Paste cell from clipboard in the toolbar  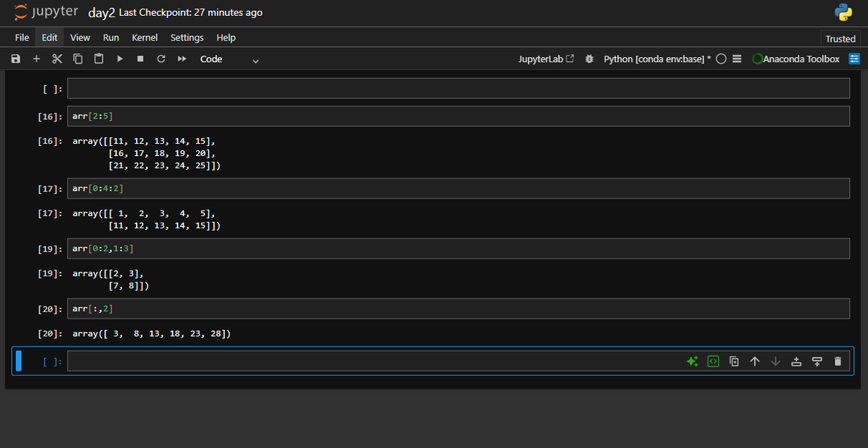coord(99,59)
